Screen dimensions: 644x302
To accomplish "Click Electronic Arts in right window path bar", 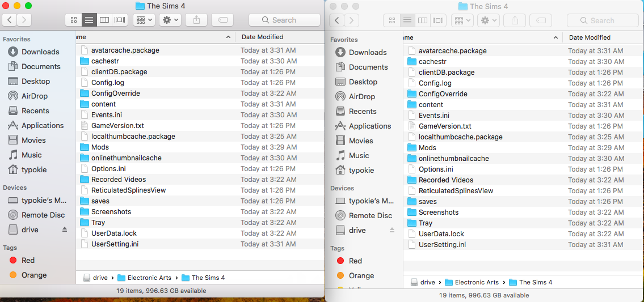I will (472, 282).
